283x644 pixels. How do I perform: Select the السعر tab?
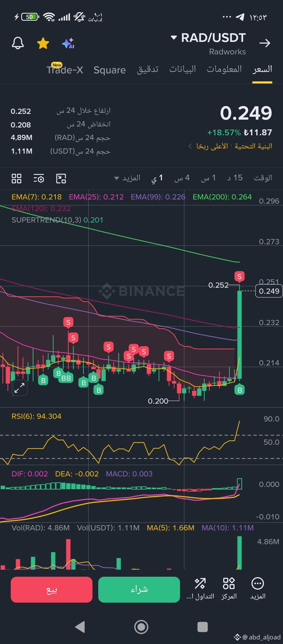[262, 69]
